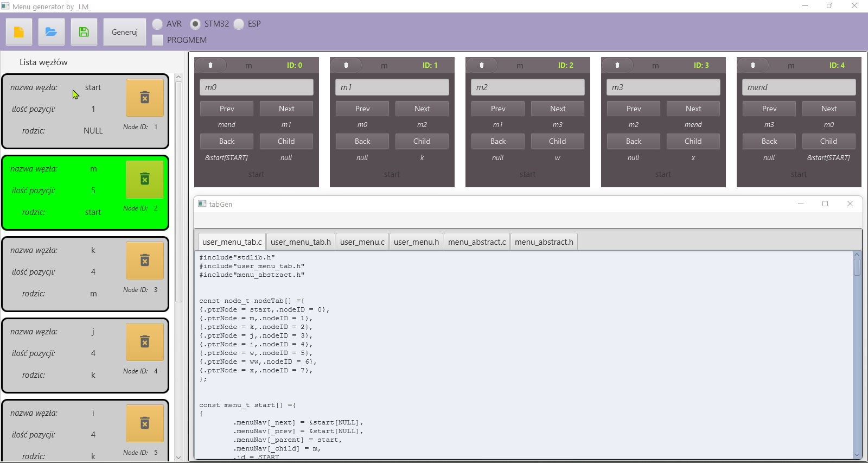Screen dimensions: 868x463
Task: Click the 'ID: 0' label
Action: [295, 65]
